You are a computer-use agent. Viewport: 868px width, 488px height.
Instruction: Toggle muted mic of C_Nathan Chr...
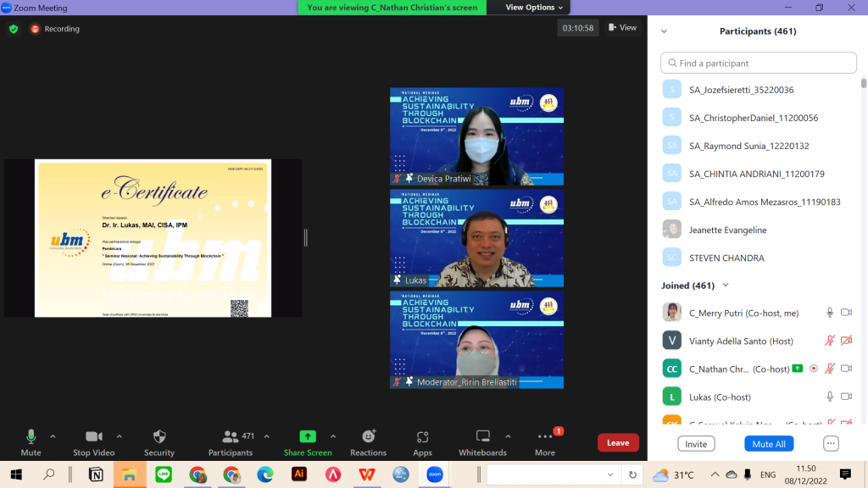pyautogui.click(x=830, y=369)
